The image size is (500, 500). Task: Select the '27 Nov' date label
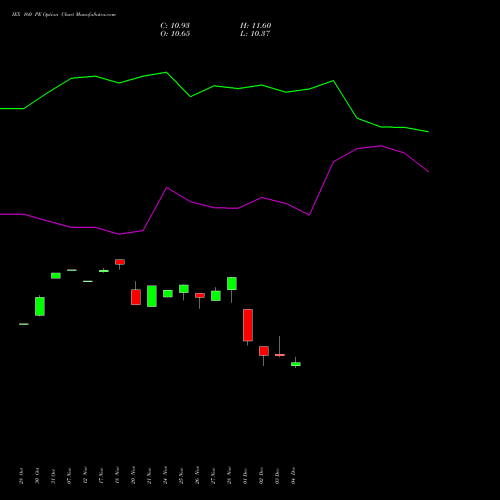pos(213,475)
